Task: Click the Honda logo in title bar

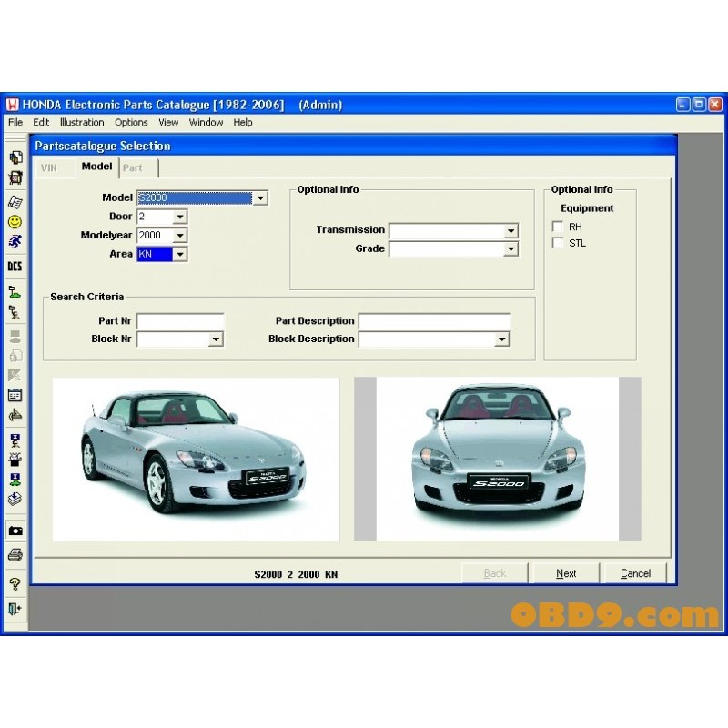Action: point(12,105)
